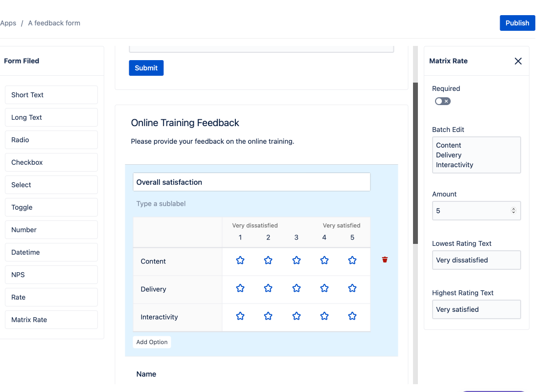Edit the Lowest Rating Text field

[x=476, y=260]
